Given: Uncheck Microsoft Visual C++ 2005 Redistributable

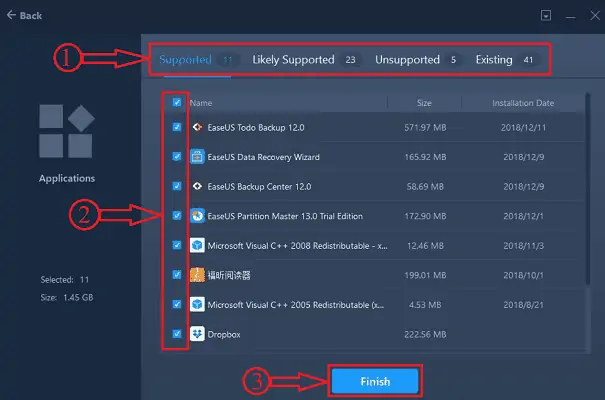Looking at the screenshot, I should tap(177, 304).
